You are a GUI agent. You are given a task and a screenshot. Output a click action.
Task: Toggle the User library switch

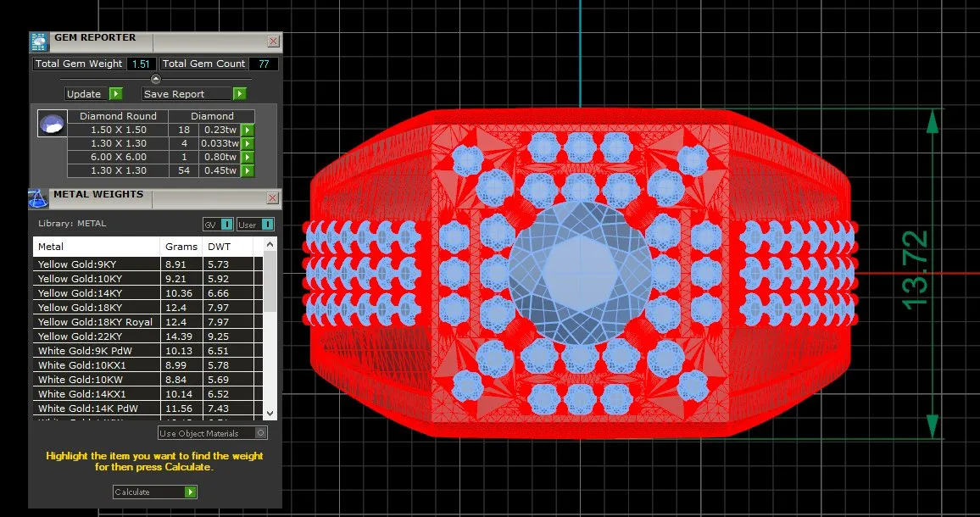coord(255,225)
